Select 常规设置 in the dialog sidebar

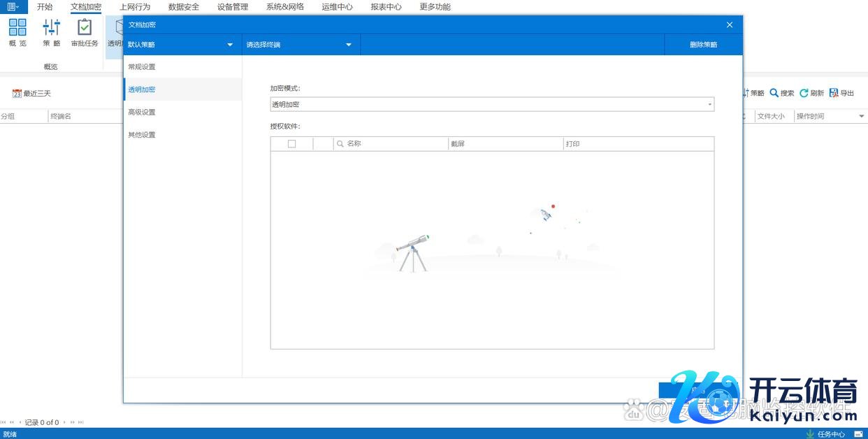tap(142, 67)
